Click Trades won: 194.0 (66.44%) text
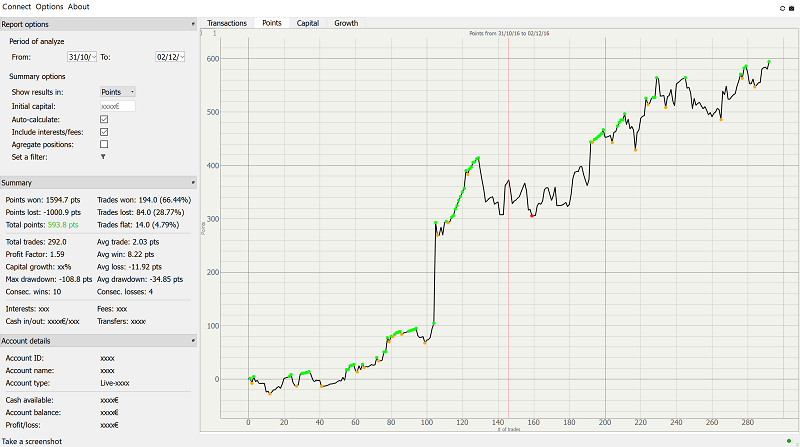Image resolution: width=800 pixels, height=447 pixels. coord(144,200)
